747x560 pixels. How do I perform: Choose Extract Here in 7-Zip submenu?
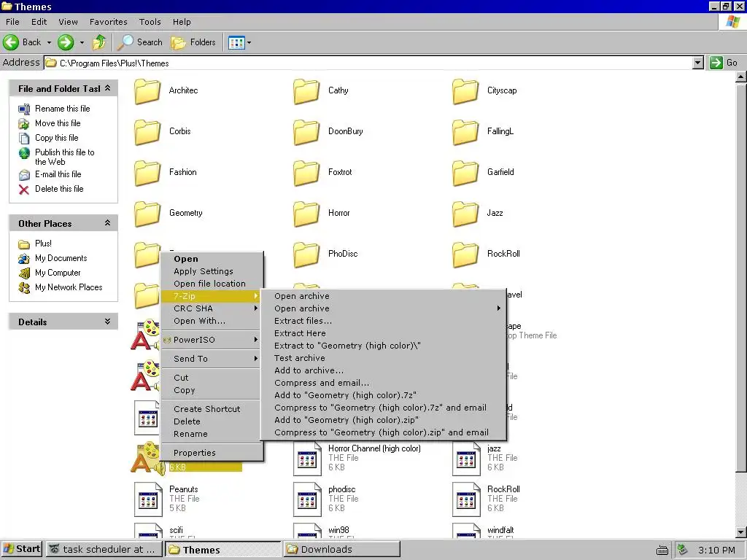(384, 333)
